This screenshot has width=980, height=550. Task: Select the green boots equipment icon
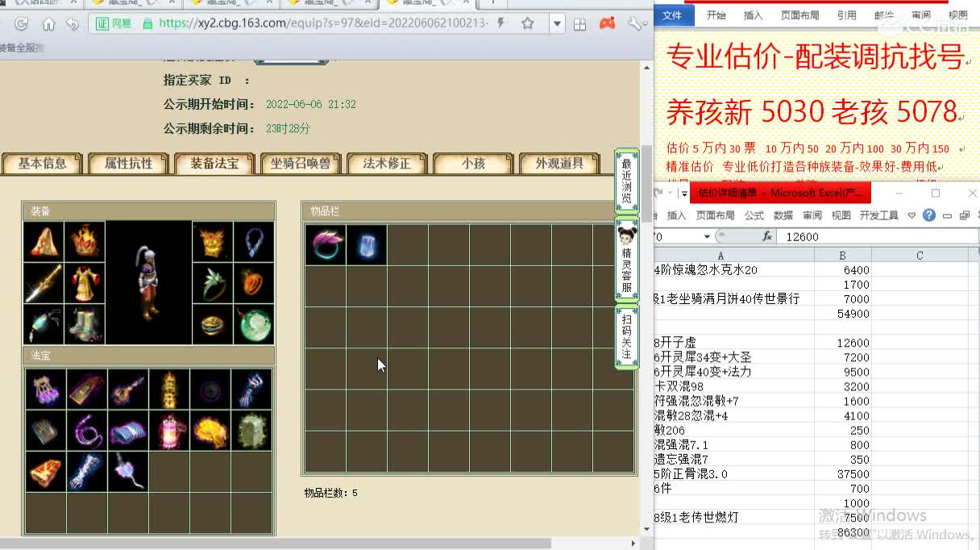click(x=85, y=324)
